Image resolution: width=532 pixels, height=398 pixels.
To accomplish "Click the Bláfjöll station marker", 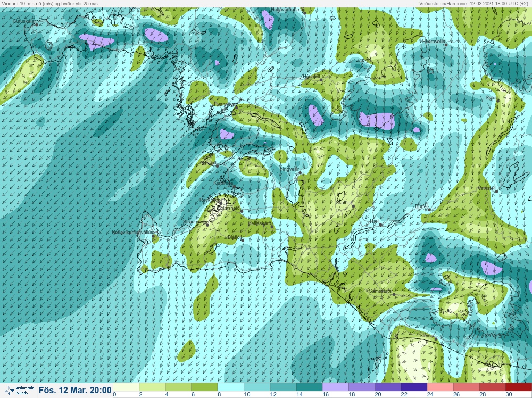I will [x=243, y=240].
